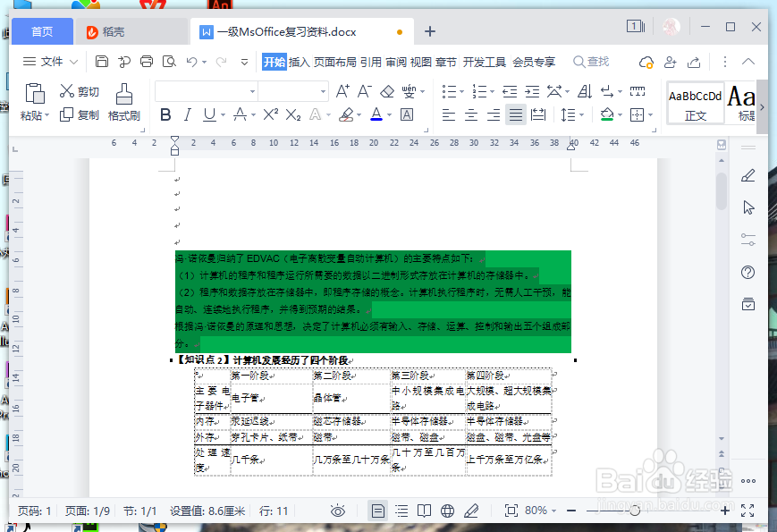Toggle Bold formatting
Viewport: 777px width, 532px height.
click(x=165, y=115)
